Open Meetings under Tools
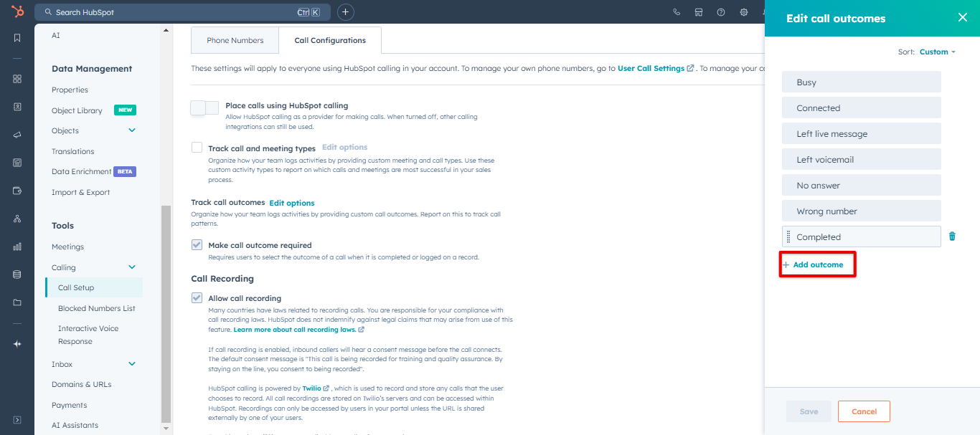The image size is (980, 435). tap(67, 247)
